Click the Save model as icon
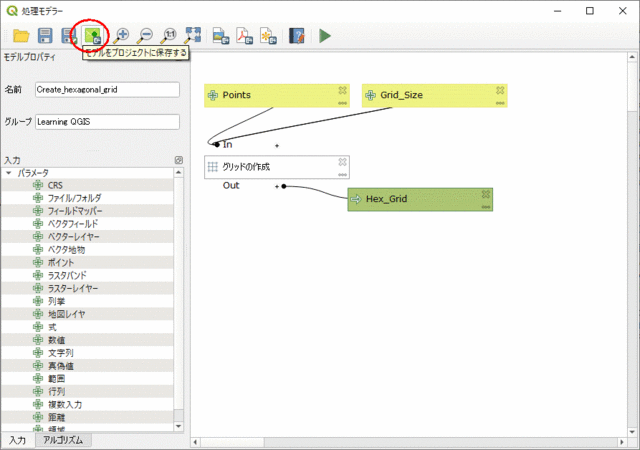 69,36
